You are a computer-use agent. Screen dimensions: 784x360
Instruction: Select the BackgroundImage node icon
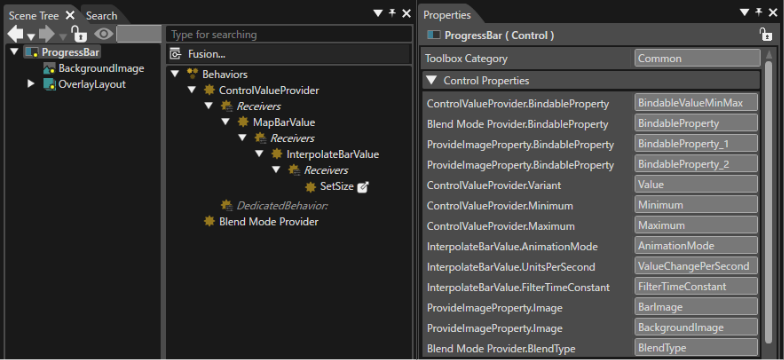point(49,68)
